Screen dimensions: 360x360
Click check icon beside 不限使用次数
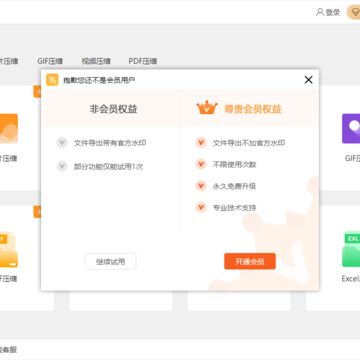point(201,164)
